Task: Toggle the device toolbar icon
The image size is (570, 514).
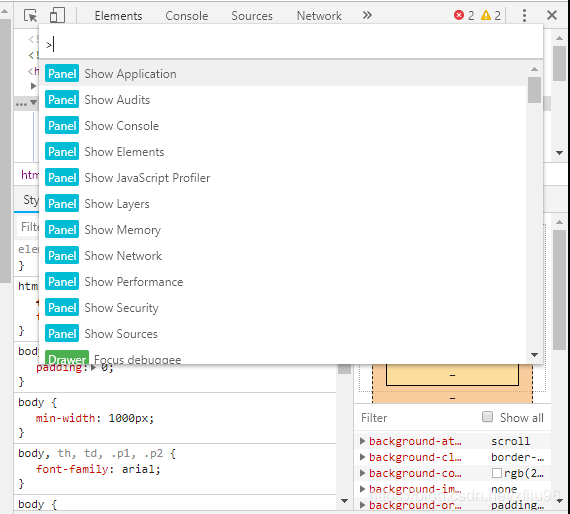Action: (x=57, y=16)
